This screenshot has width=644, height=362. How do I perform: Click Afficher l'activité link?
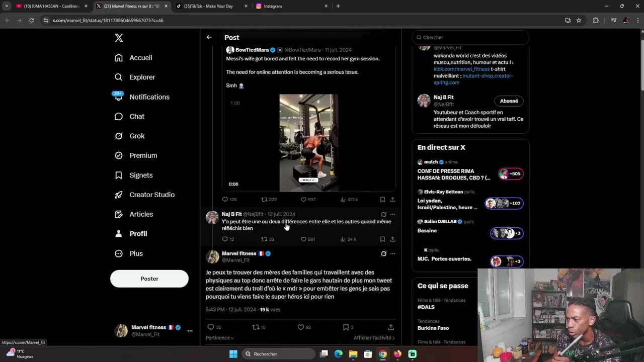(374, 338)
